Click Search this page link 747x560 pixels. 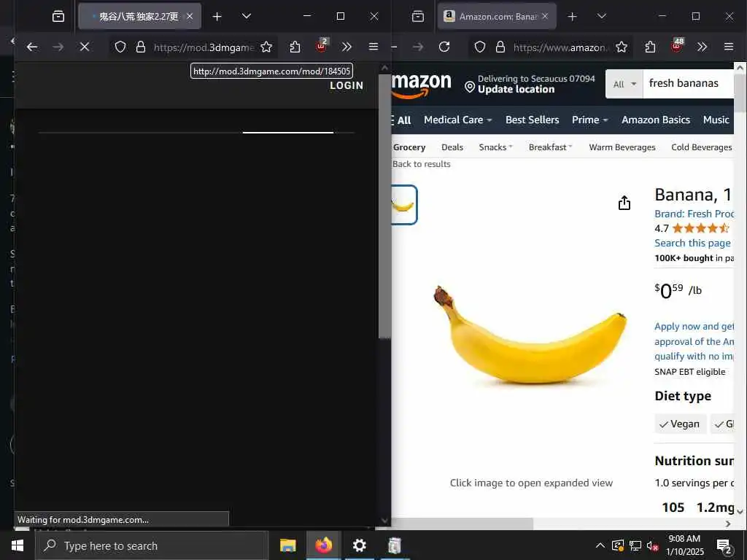692,243
